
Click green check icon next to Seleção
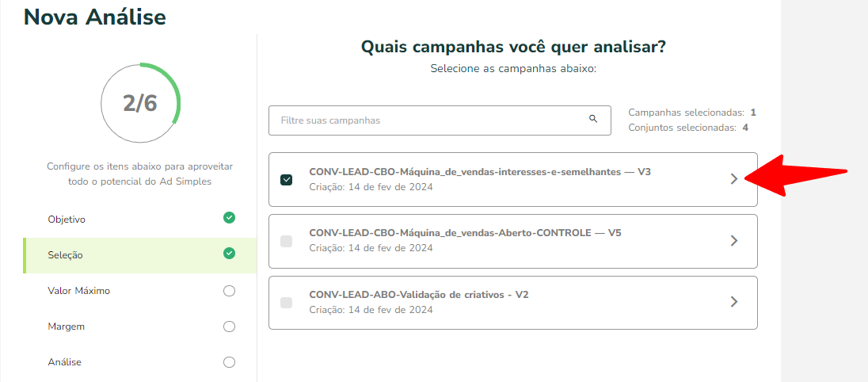(x=229, y=253)
